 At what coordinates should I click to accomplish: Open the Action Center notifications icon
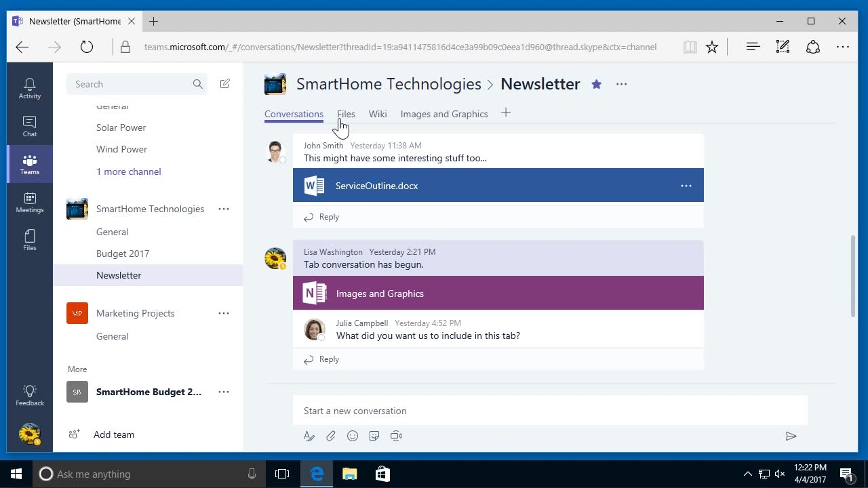point(846,474)
